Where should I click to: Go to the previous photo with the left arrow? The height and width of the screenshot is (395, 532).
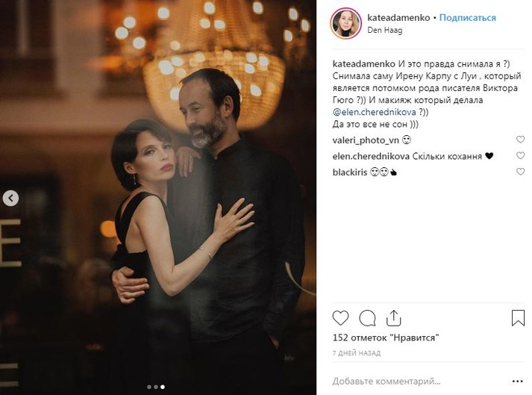tap(11, 198)
